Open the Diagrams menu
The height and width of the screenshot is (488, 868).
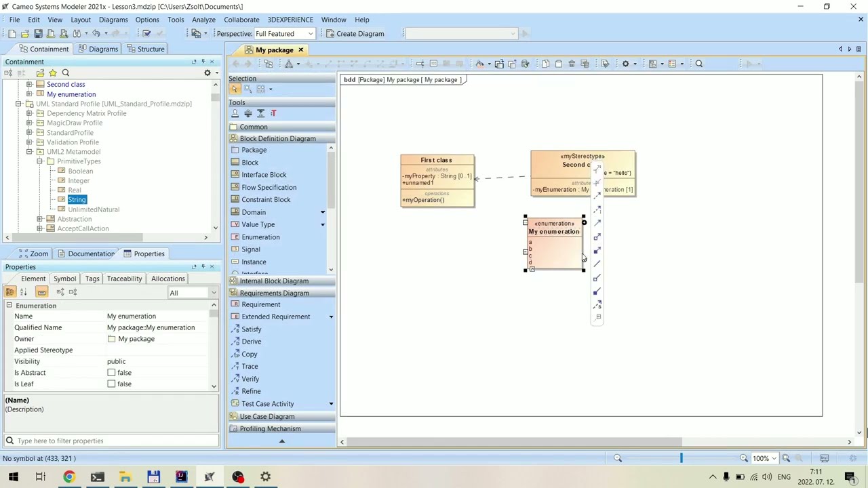tap(113, 20)
